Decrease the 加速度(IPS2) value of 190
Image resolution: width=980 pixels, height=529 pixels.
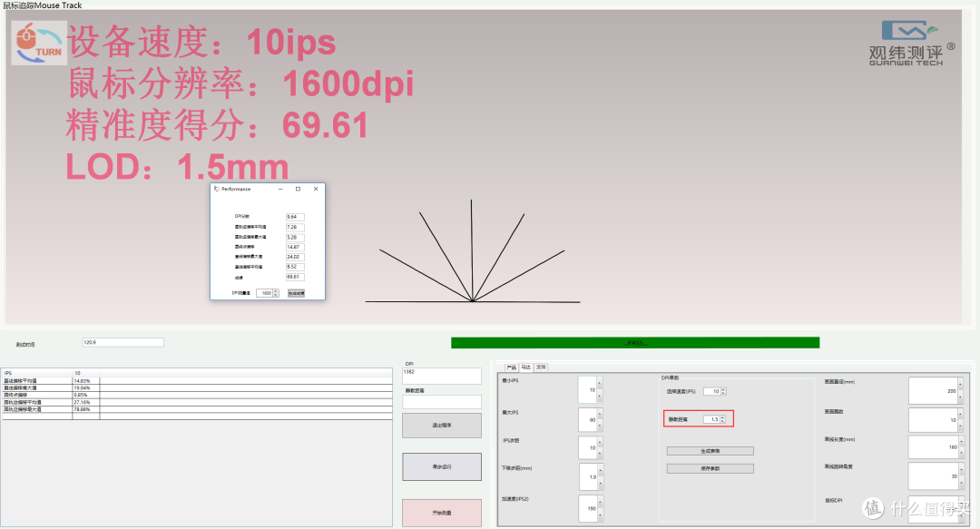(600, 515)
